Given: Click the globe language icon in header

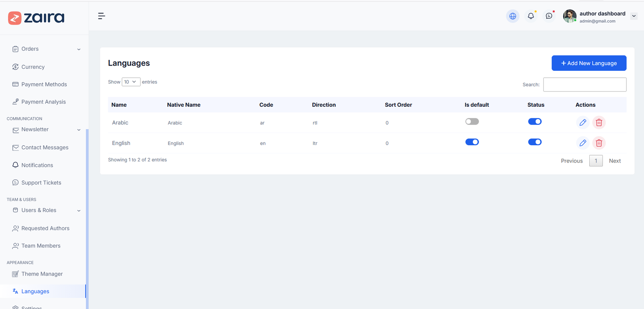Looking at the screenshot, I should pyautogui.click(x=513, y=16).
